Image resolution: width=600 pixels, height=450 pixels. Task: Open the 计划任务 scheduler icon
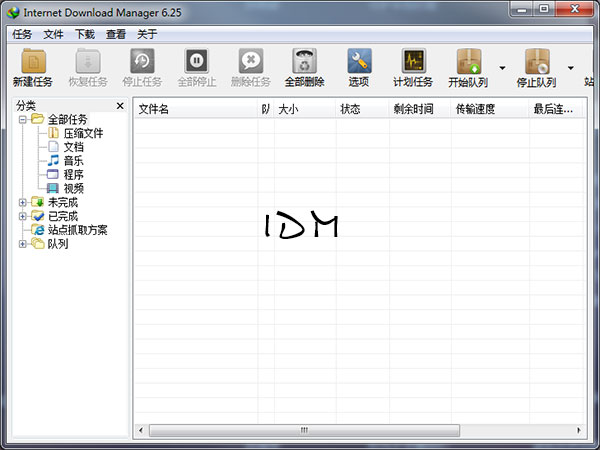pos(414,61)
